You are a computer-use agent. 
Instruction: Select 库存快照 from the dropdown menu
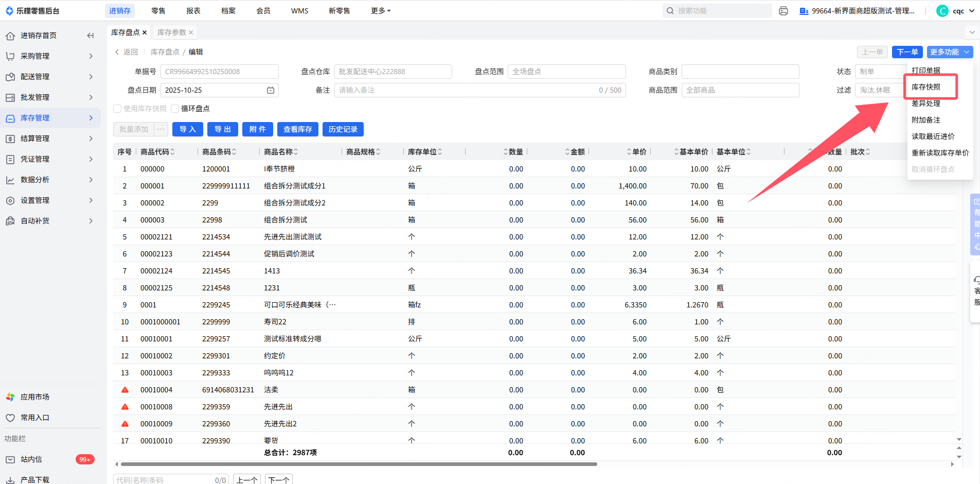click(926, 87)
